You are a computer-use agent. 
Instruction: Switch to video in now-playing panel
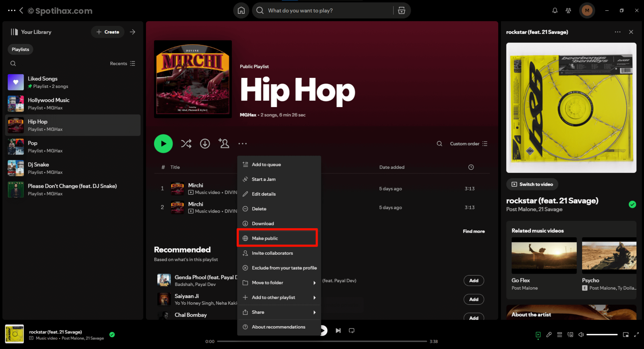coord(532,184)
